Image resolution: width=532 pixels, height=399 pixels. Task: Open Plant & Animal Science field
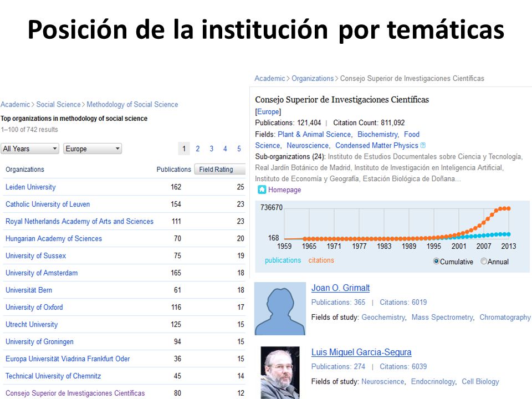[x=314, y=134]
